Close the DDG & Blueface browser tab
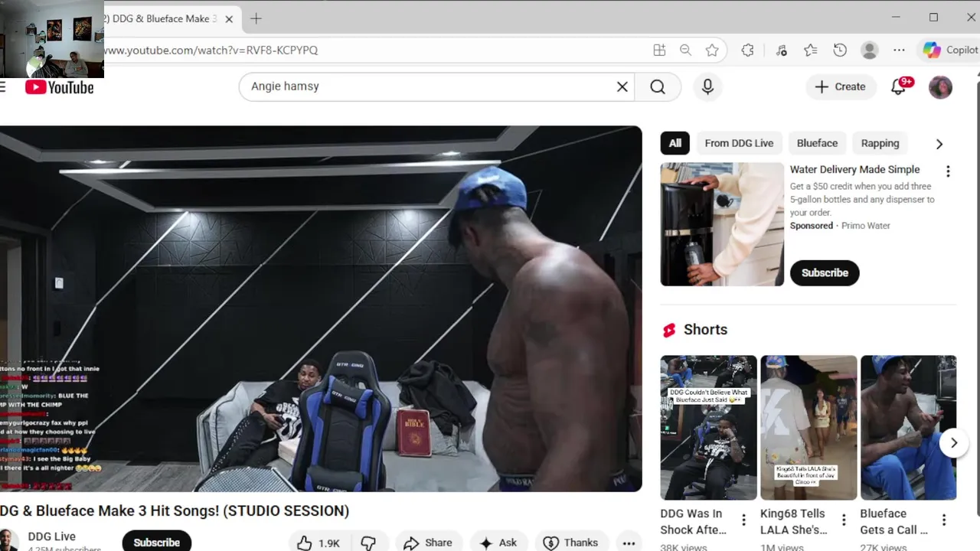The width and height of the screenshot is (980, 551). pyautogui.click(x=229, y=19)
